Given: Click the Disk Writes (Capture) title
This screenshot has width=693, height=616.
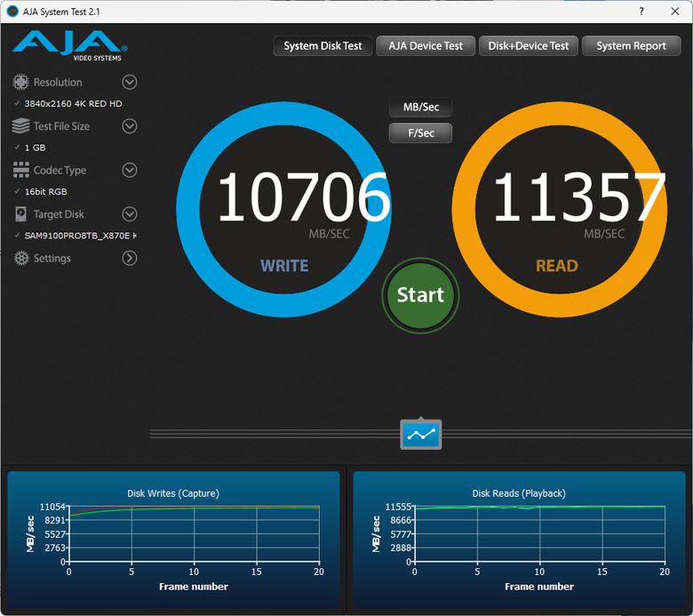Looking at the screenshot, I should 173,493.
